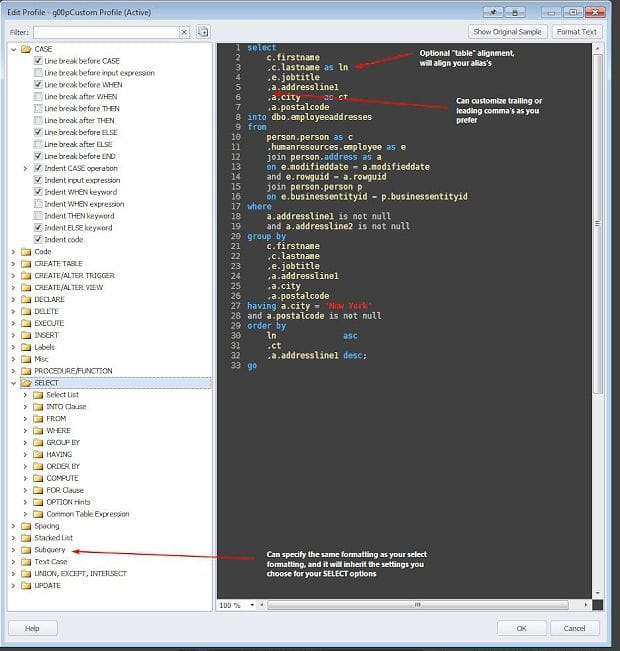620x651 pixels.
Task: Click the horizontal scrollbar below the code preview
Action: (420, 605)
